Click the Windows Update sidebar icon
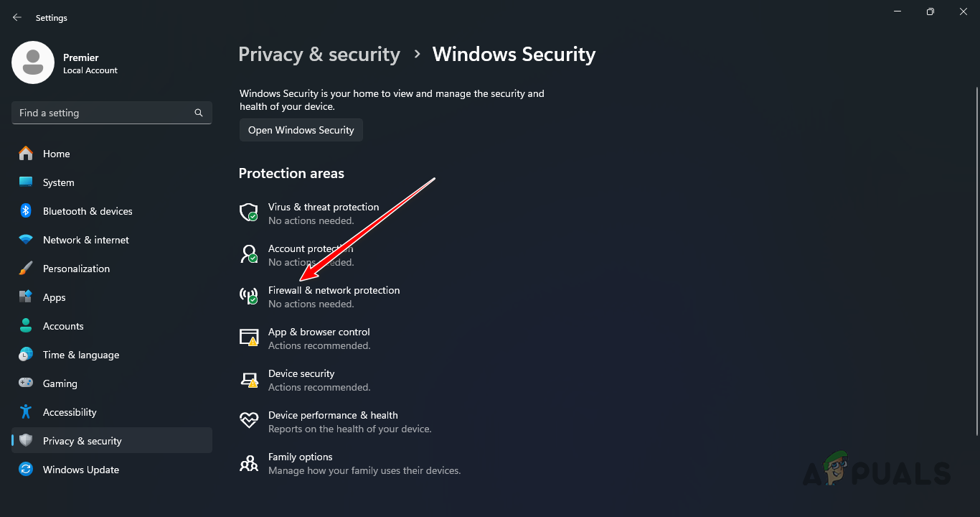Viewport: 980px width, 517px height. click(x=26, y=469)
